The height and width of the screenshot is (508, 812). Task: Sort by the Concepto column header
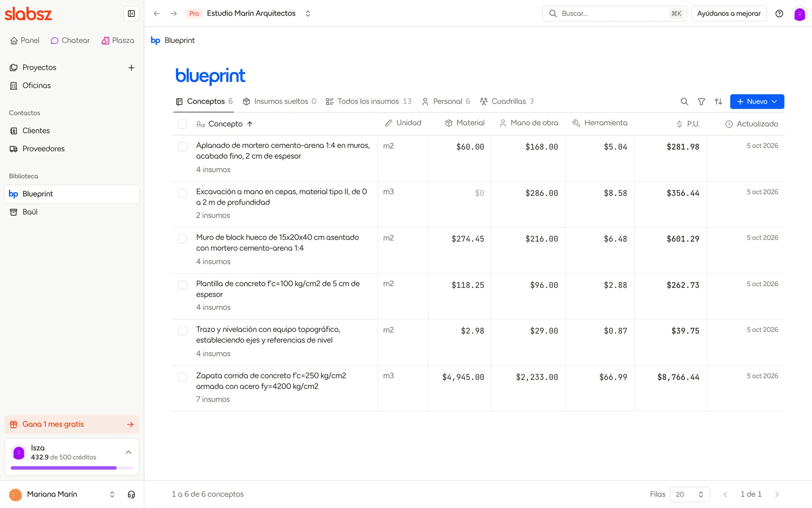coord(225,124)
